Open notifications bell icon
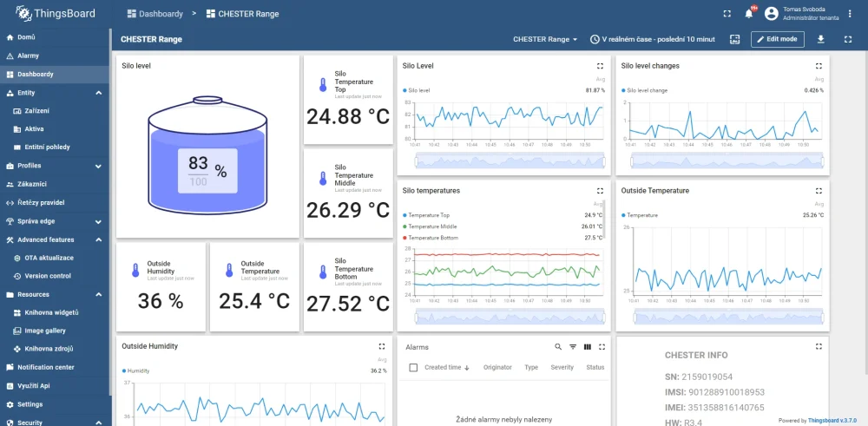868x426 pixels. click(749, 14)
